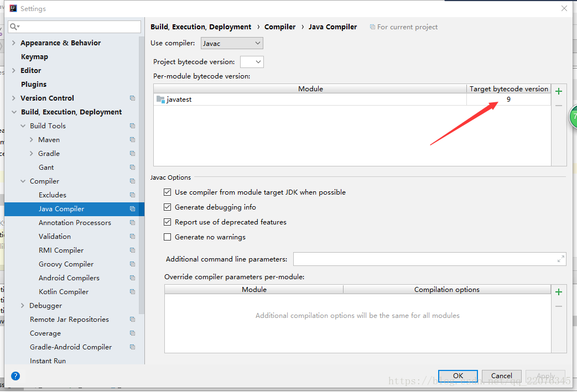
Task: Expand the Appearance & Behavior section
Action: pos(14,43)
